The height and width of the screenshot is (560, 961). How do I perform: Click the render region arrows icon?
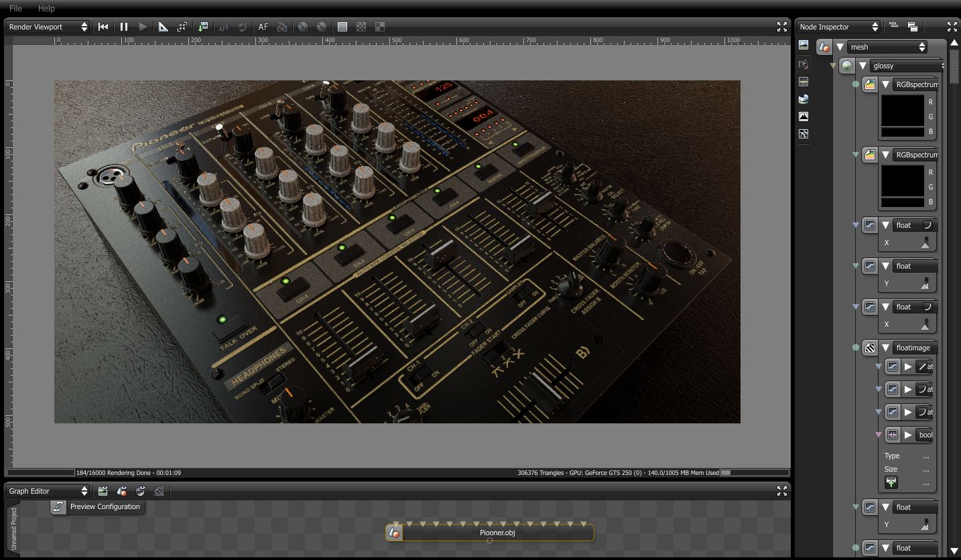(182, 27)
